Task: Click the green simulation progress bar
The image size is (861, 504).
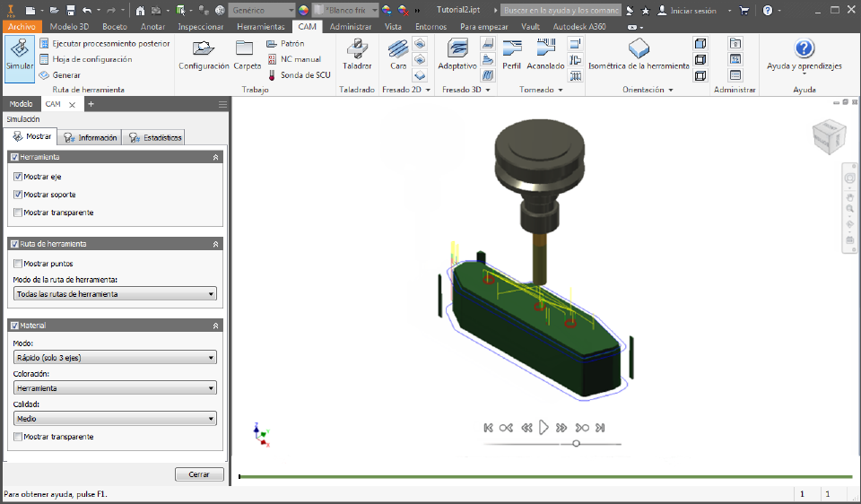Action: coord(546,476)
